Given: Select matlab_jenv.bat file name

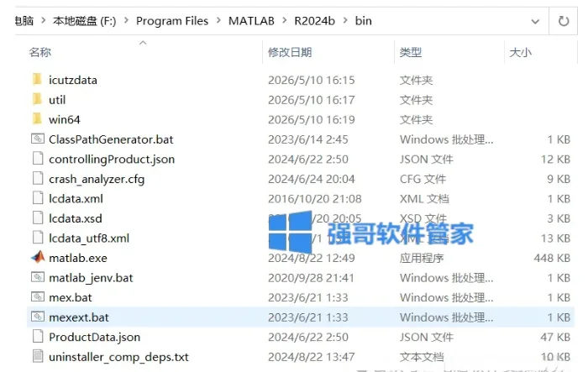Looking at the screenshot, I should pyautogui.click(x=91, y=278).
